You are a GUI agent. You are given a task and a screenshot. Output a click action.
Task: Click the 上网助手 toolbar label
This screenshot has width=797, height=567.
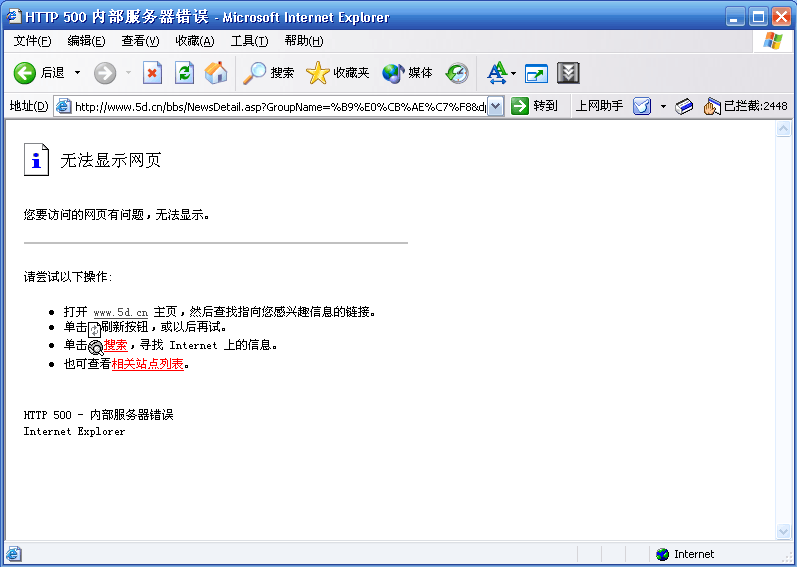pyautogui.click(x=599, y=106)
